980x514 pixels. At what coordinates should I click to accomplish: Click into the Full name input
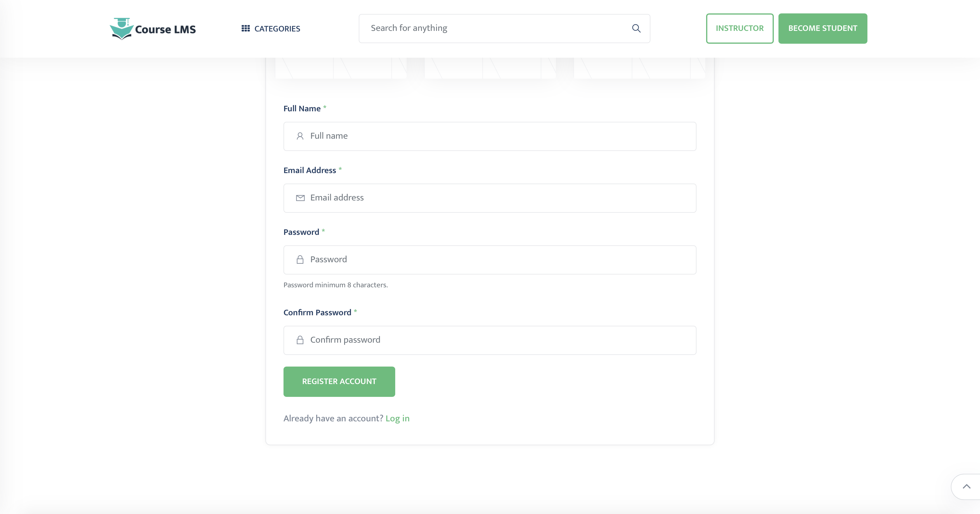tap(495, 136)
